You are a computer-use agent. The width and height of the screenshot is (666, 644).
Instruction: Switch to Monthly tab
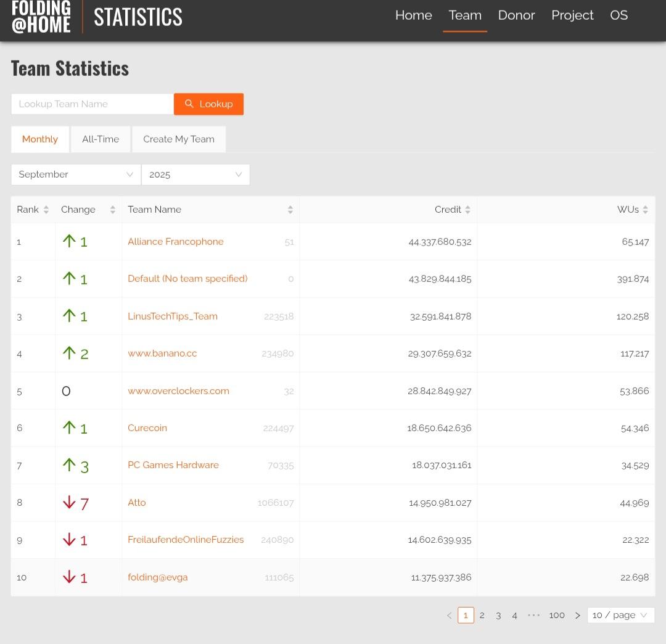point(40,139)
